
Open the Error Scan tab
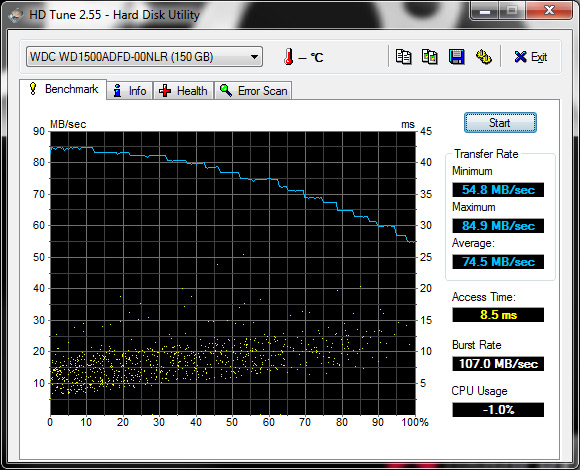(253, 91)
